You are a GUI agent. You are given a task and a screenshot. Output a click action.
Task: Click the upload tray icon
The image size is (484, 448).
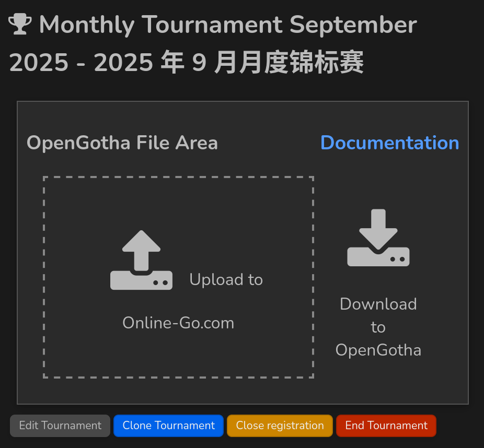pos(141,260)
